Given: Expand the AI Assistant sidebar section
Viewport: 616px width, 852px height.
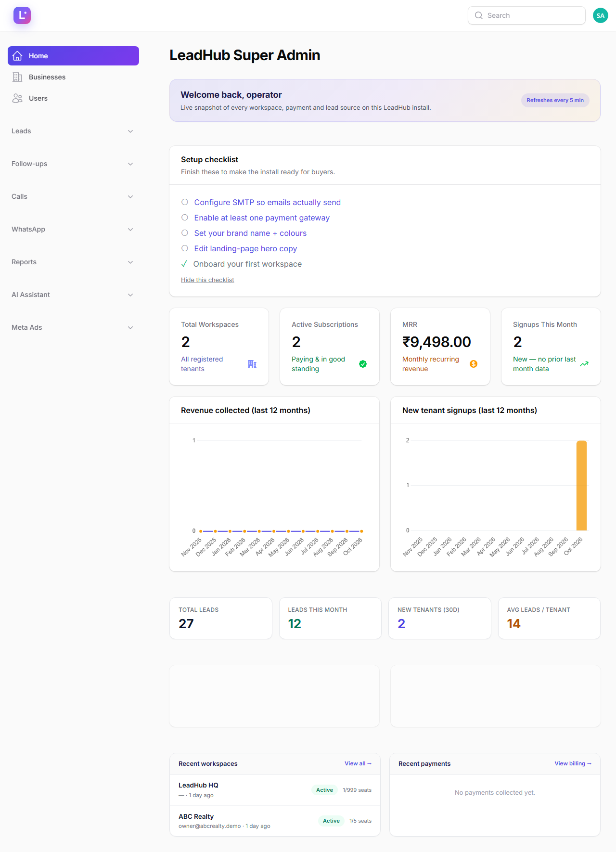Looking at the screenshot, I should 73,295.
